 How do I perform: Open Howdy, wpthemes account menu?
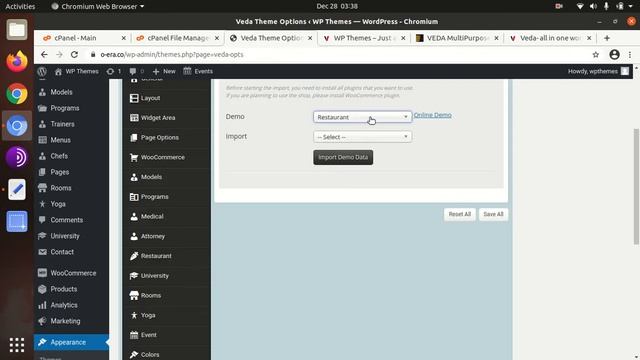[x=598, y=71]
